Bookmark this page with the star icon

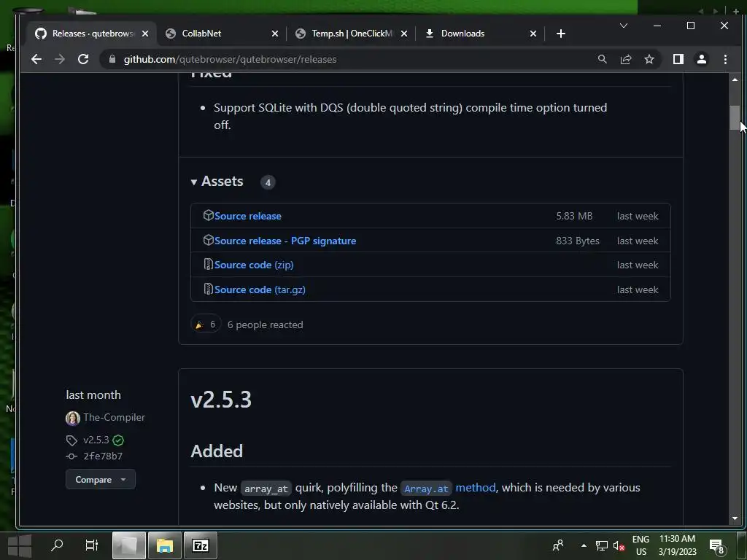coord(649,59)
